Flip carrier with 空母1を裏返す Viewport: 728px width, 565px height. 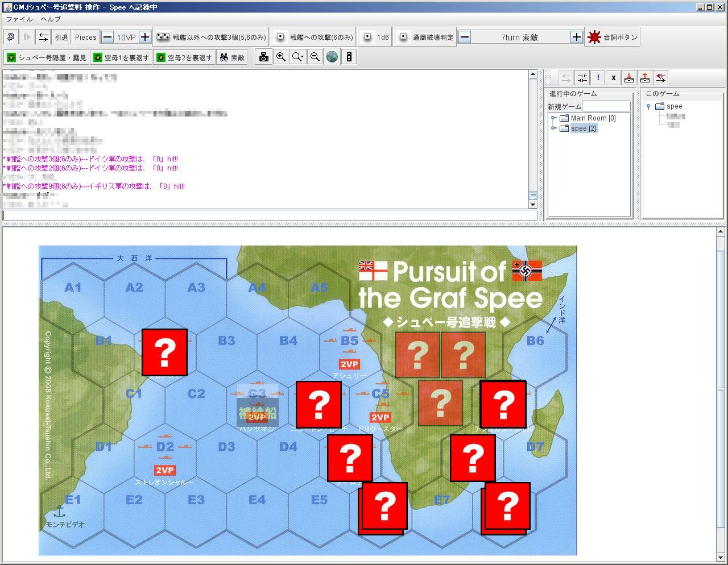(121, 57)
